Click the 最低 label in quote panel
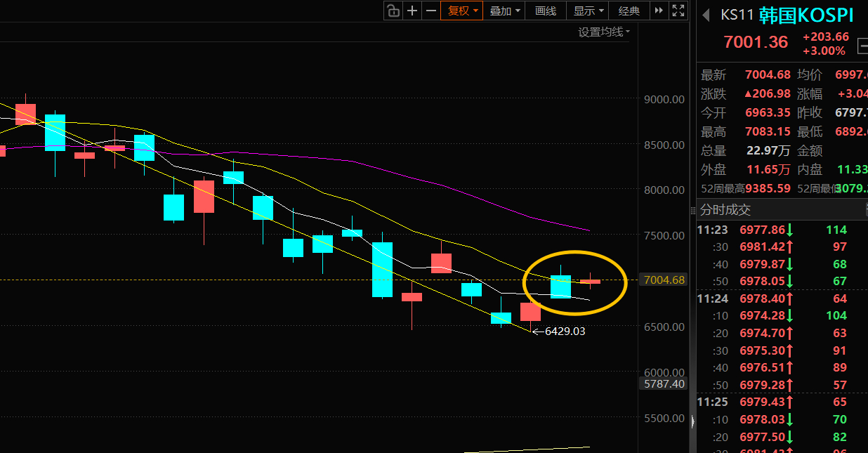Image resolution: width=868 pixels, height=453 pixels. (810, 132)
